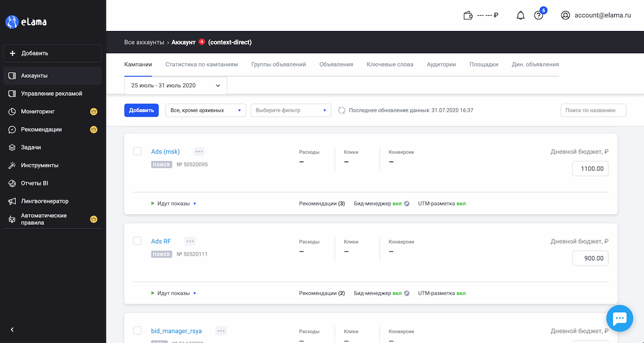This screenshot has height=343, width=644.
Task: Click the wallet balance icon
Action: (x=468, y=16)
